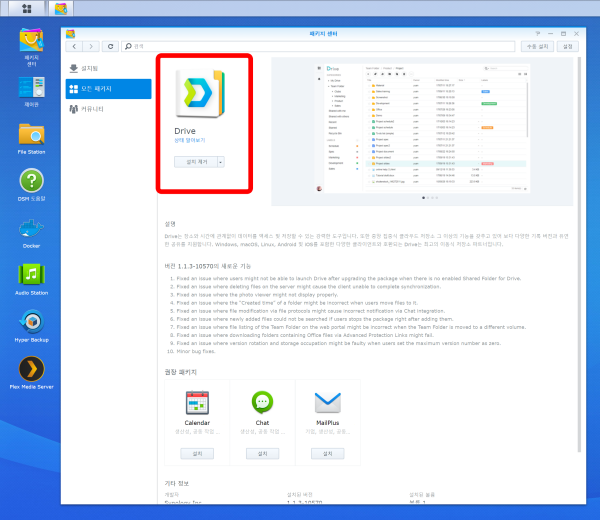600x520 pixels.
Task: Click the Calendar package name
Action: tap(197, 423)
